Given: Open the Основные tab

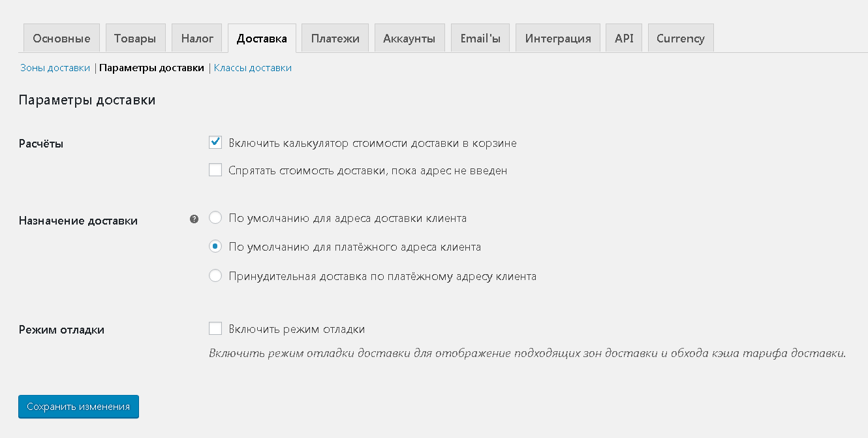Looking at the screenshot, I should pyautogui.click(x=61, y=38).
